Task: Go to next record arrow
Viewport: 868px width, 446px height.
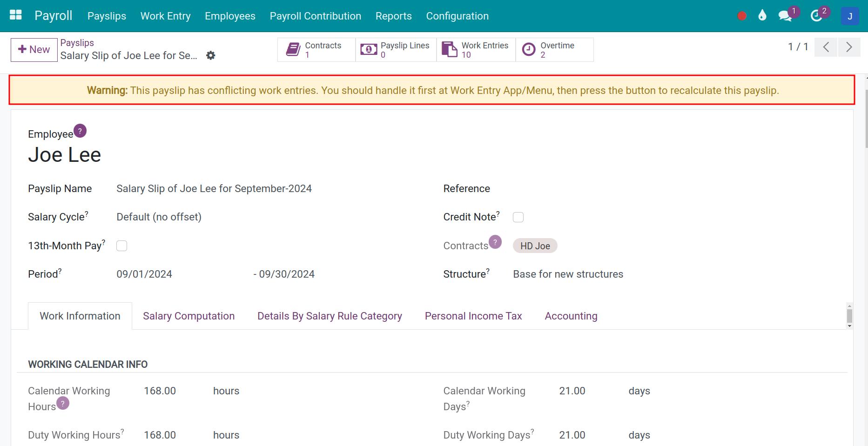Action: pos(849,47)
